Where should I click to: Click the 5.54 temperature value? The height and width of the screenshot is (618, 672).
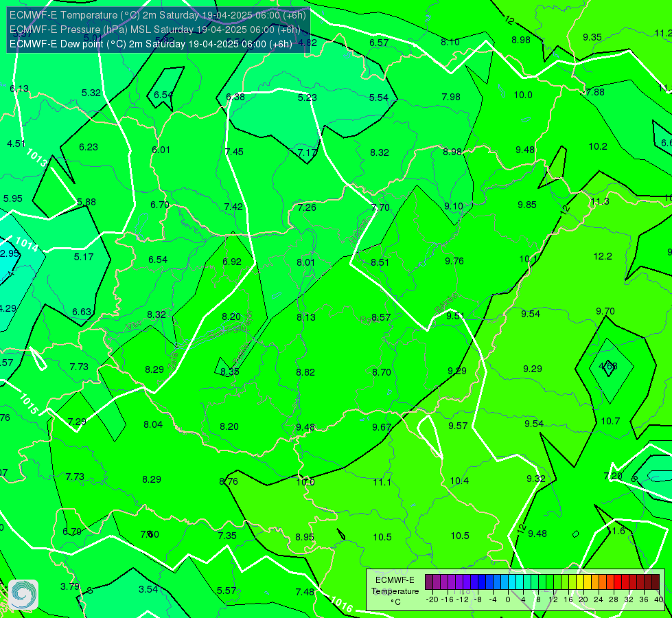click(x=379, y=98)
